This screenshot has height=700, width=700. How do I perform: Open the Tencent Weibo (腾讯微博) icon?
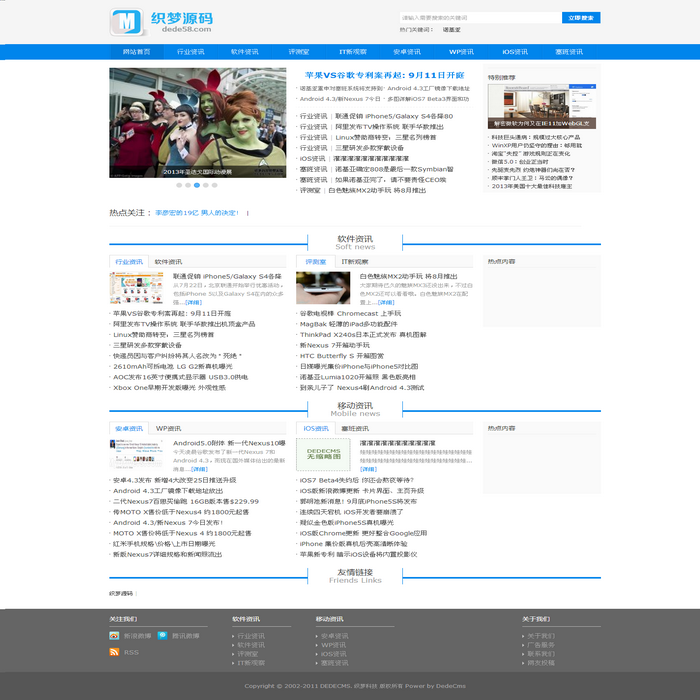tap(162, 635)
